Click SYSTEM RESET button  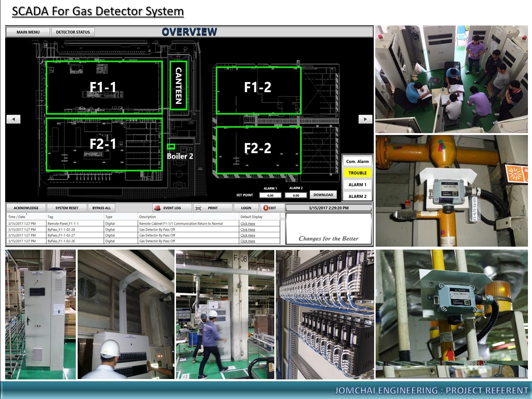click(x=67, y=208)
